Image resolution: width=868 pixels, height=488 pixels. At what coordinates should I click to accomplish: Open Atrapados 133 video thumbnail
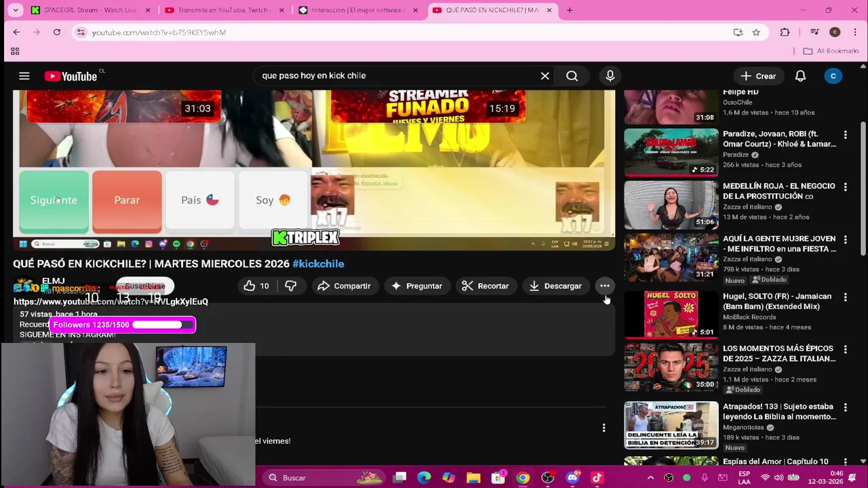671,425
